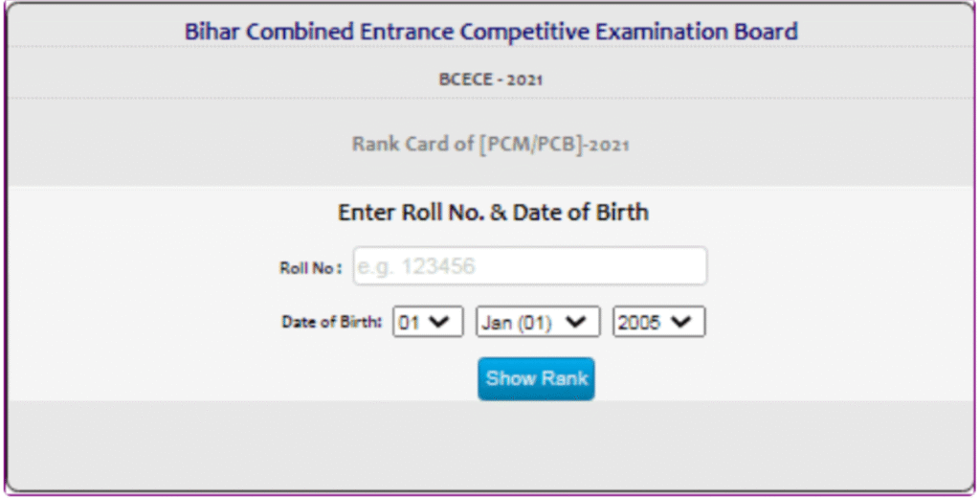Image resolution: width=980 pixels, height=499 pixels.
Task: Click the 'Rank Card of [PCM/PCB]-2021' heading
Action: 491,145
